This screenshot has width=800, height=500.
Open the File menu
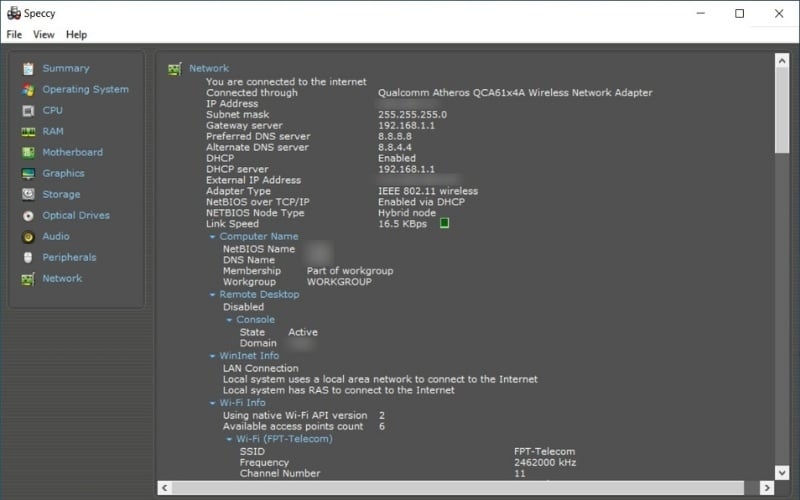point(14,34)
